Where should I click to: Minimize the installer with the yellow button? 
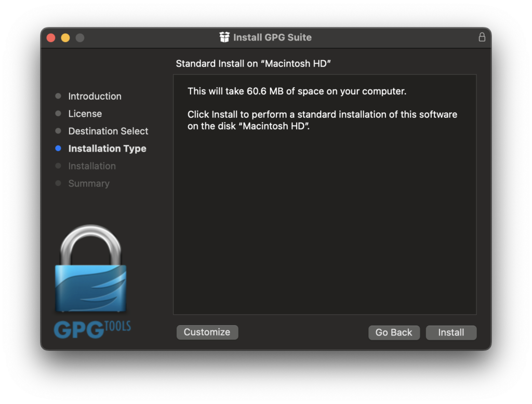pyautogui.click(x=65, y=38)
